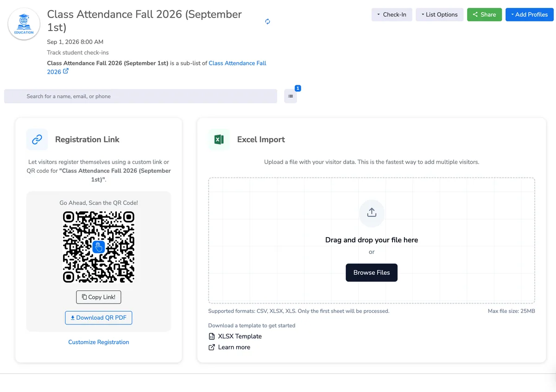Open the Check-In dropdown
The width and height of the screenshot is (556, 392).
point(392,14)
